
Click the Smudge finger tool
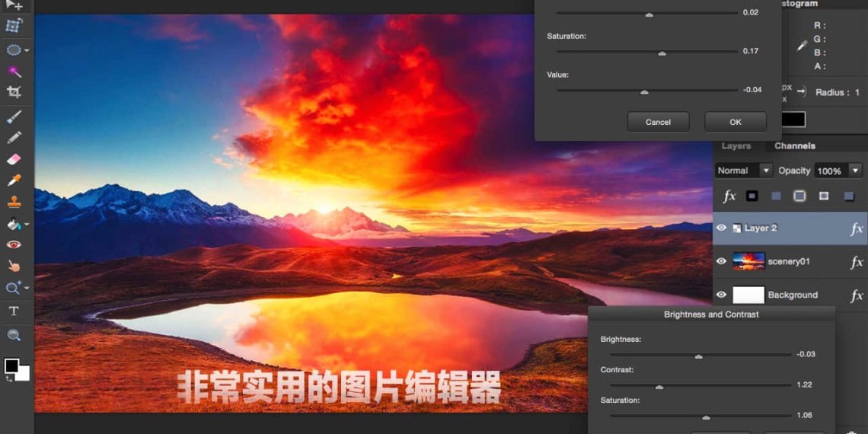tap(14, 266)
